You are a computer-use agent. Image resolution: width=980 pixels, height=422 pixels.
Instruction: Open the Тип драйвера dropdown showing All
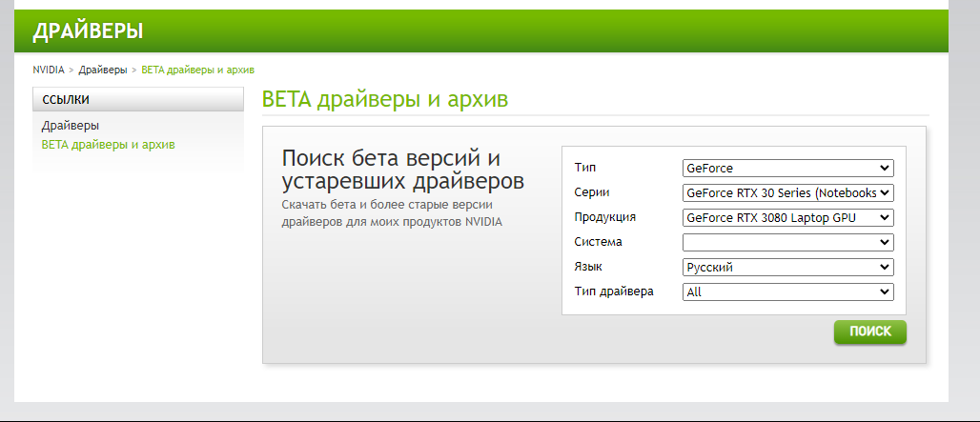click(x=788, y=291)
